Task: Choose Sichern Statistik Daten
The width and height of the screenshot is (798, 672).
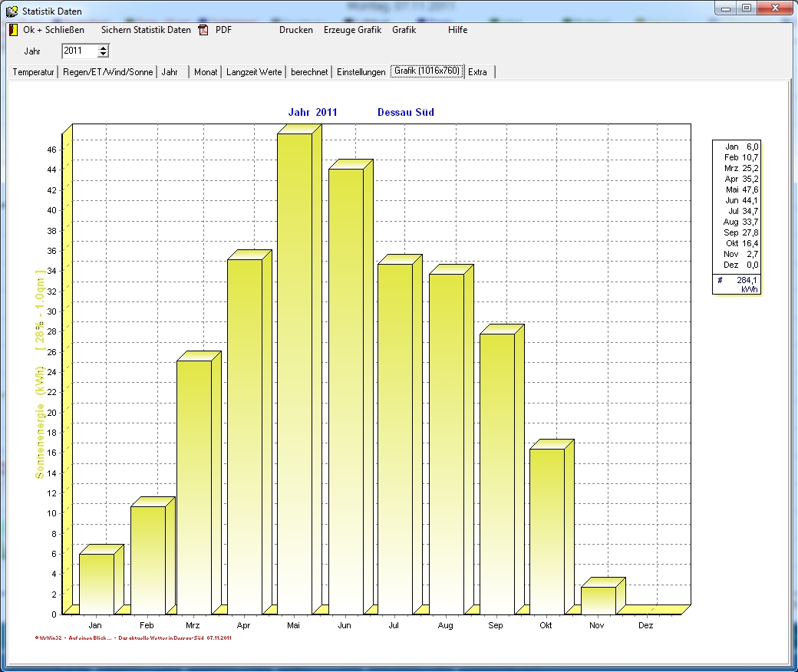Action: click(147, 30)
